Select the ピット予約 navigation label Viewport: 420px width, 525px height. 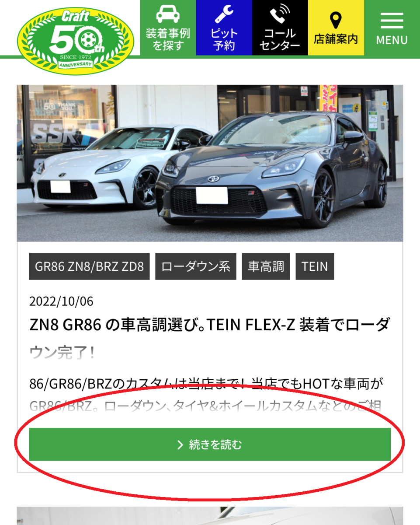pyautogui.click(x=224, y=39)
